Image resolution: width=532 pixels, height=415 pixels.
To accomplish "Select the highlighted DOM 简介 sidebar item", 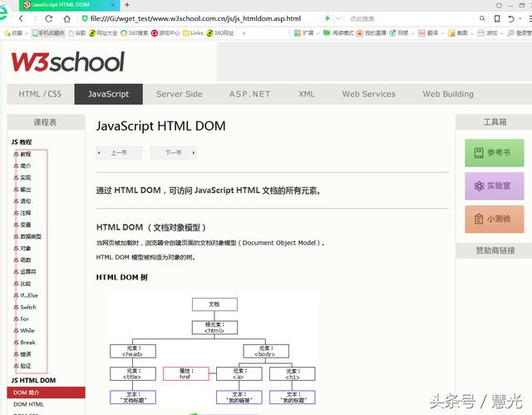I will tap(47, 393).
